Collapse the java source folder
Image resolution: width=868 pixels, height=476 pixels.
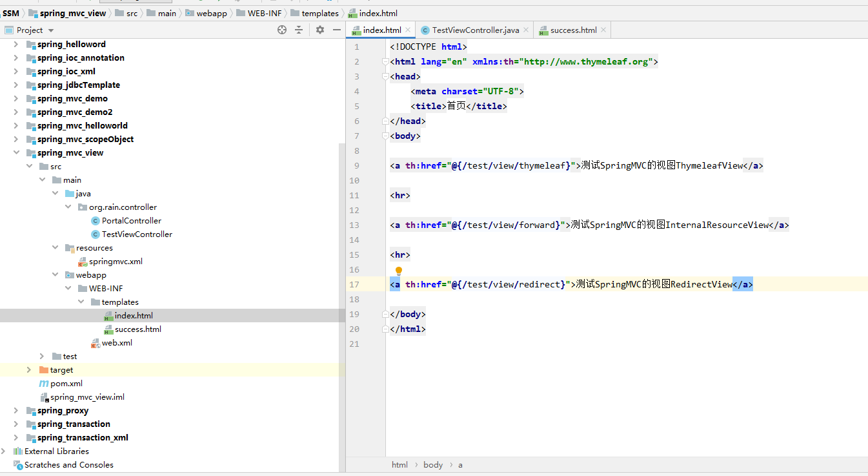coord(55,194)
